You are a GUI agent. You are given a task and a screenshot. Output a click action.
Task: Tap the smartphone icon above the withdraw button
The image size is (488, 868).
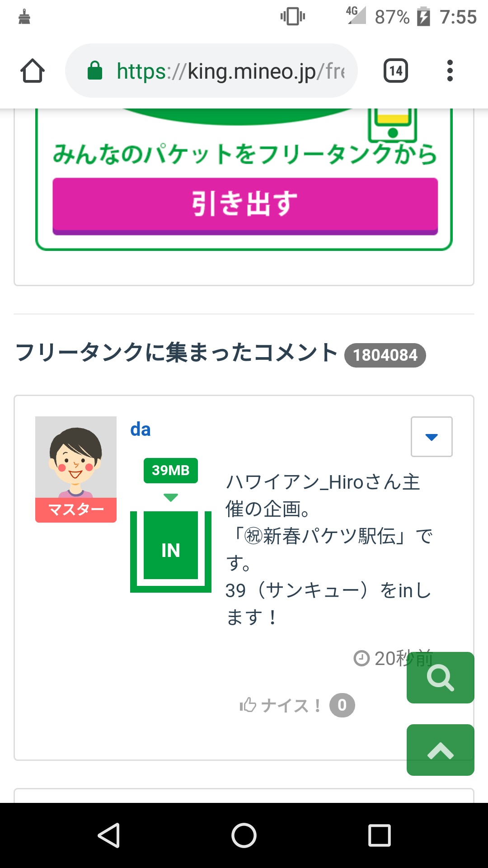pos(392,124)
